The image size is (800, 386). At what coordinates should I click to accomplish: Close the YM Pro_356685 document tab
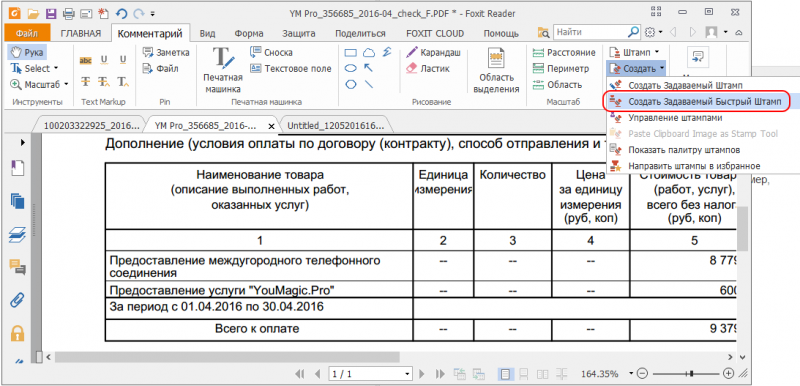[x=271, y=126]
